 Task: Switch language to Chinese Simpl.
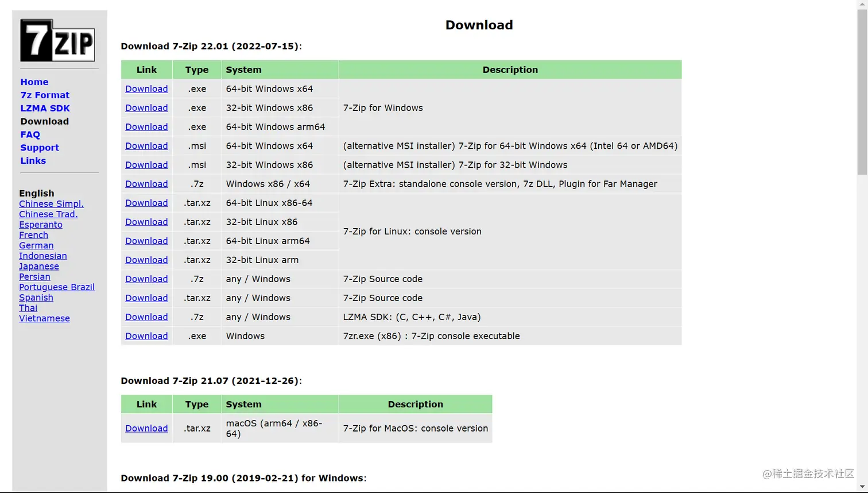click(x=51, y=204)
